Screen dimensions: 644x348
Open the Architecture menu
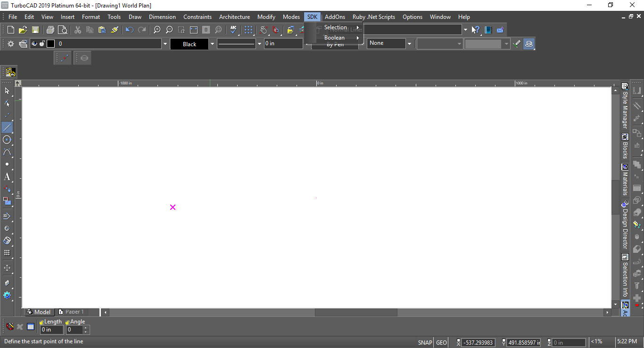point(234,17)
